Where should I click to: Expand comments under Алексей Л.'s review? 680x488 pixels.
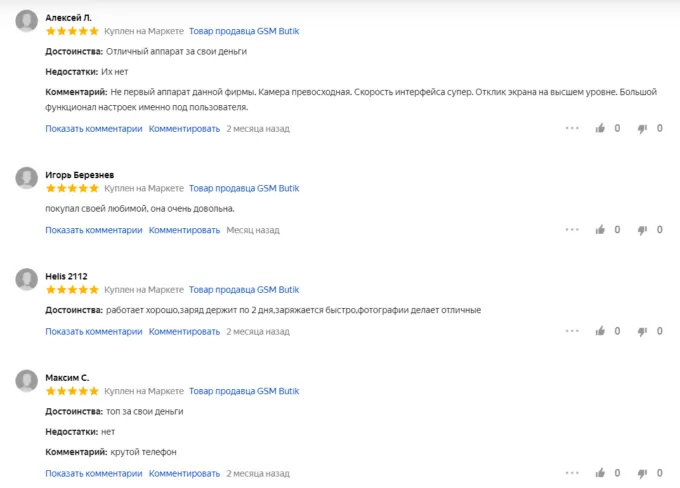tap(94, 128)
